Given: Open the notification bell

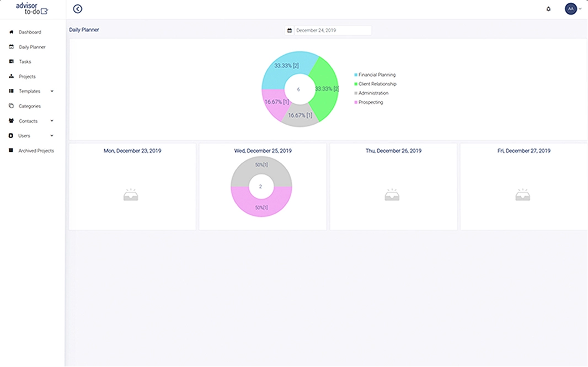Looking at the screenshot, I should 548,9.
